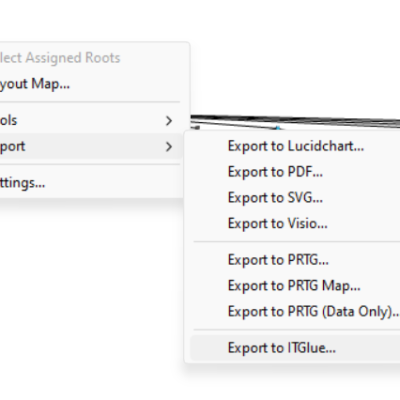The image size is (400, 400).
Task: Expand the Export submenu chevron
Action: click(x=169, y=147)
